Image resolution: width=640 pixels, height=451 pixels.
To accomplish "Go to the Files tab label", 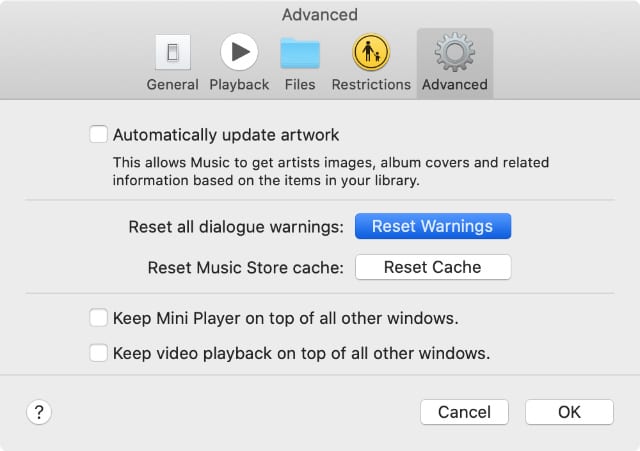I will [300, 84].
